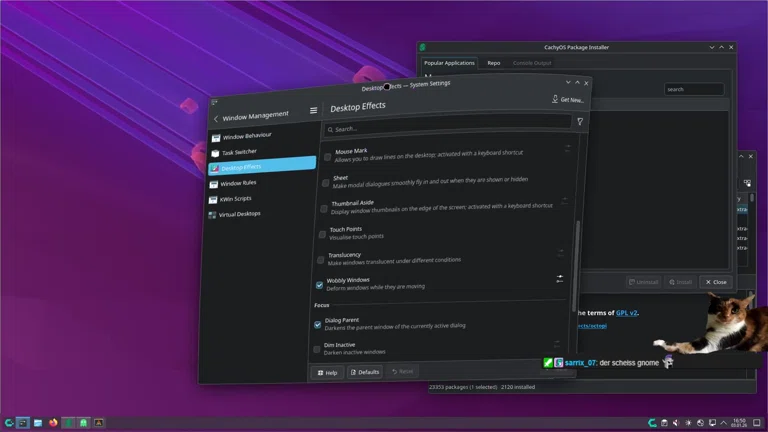Click the Help button in System Settings

(x=327, y=373)
